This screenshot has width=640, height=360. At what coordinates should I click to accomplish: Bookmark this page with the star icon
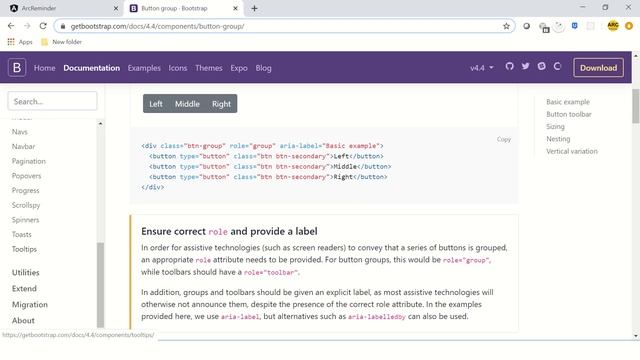click(x=506, y=26)
